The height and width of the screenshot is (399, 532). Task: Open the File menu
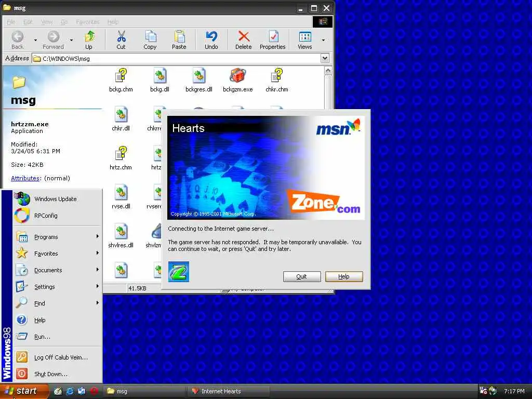pos(11,22)
